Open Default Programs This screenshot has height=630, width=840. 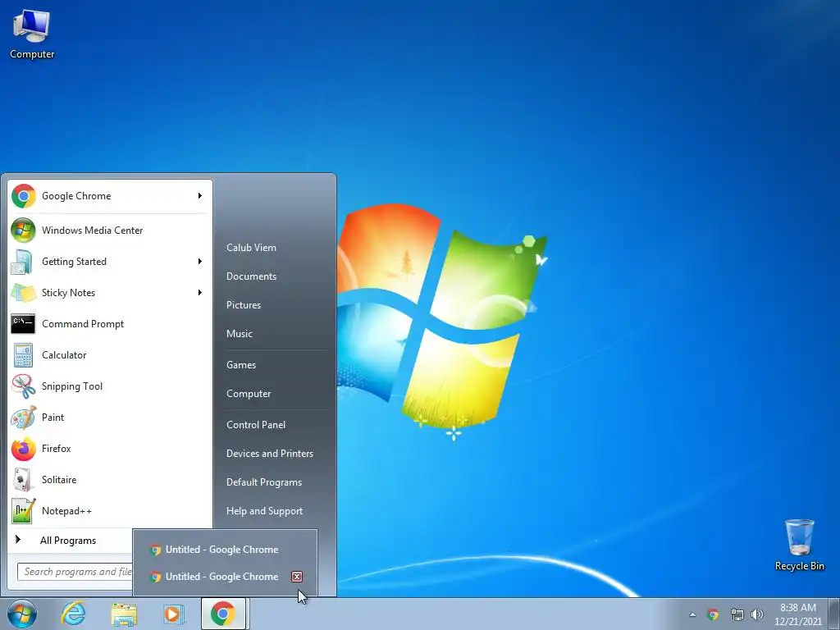coord(264,482)
